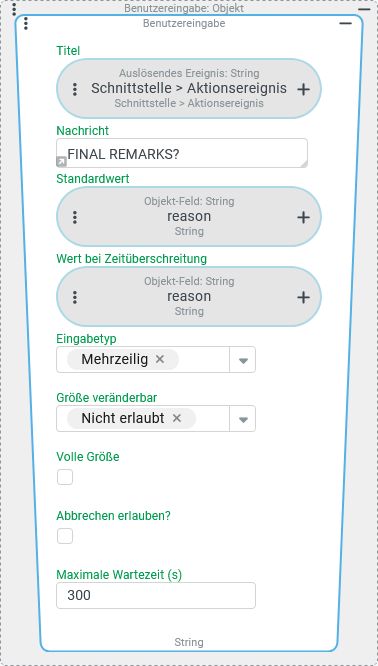The image size is (378, 666).
Task: Click plus icon on Aktionsereignis block
Action: click(x=303, y=89)
